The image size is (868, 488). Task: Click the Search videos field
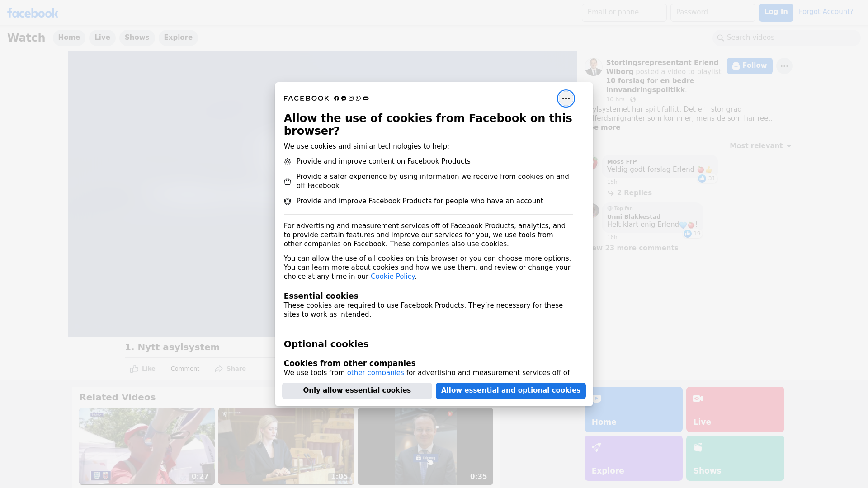coord(787,38)
